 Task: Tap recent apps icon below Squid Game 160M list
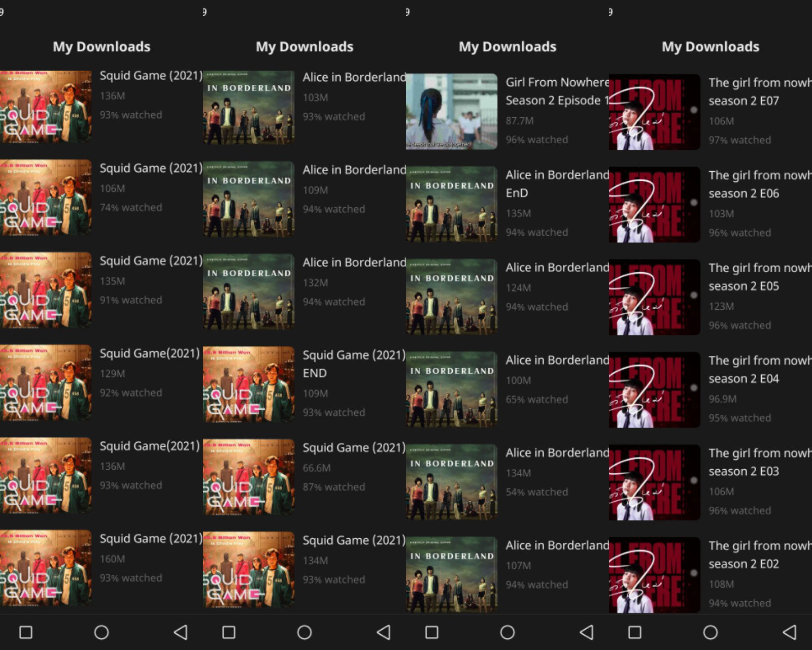point(25,632)
